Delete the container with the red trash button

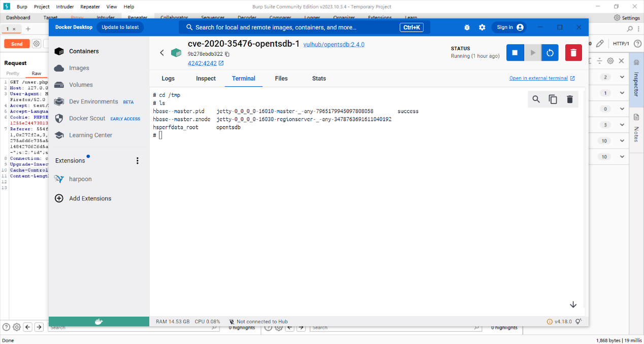[x=573, y=53]
